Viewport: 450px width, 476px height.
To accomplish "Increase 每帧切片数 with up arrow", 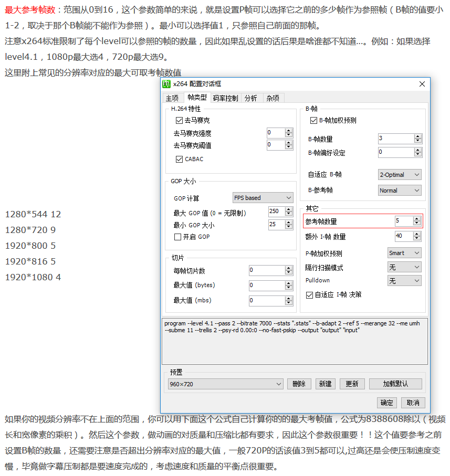I will (289, 268).
